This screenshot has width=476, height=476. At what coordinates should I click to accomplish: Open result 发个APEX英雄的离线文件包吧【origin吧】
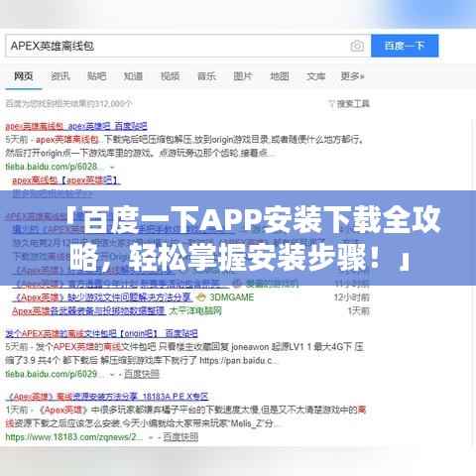tap(101, 333)
